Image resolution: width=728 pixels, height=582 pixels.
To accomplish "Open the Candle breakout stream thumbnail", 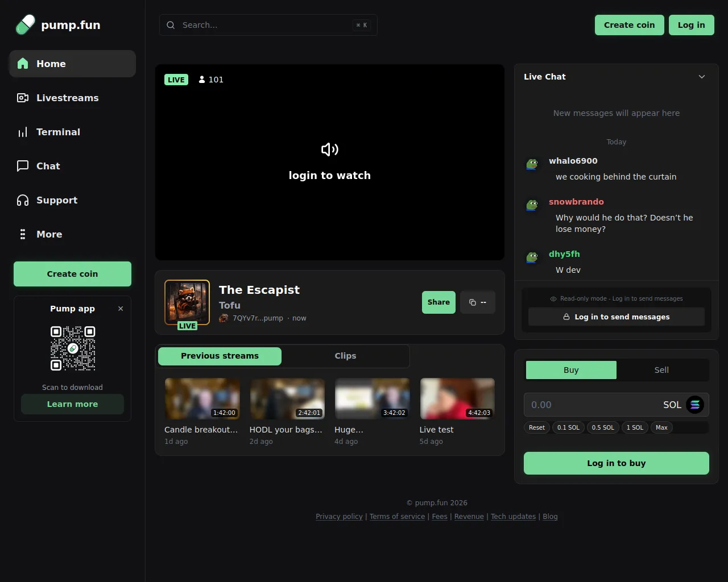I will (x=202, y=399).
